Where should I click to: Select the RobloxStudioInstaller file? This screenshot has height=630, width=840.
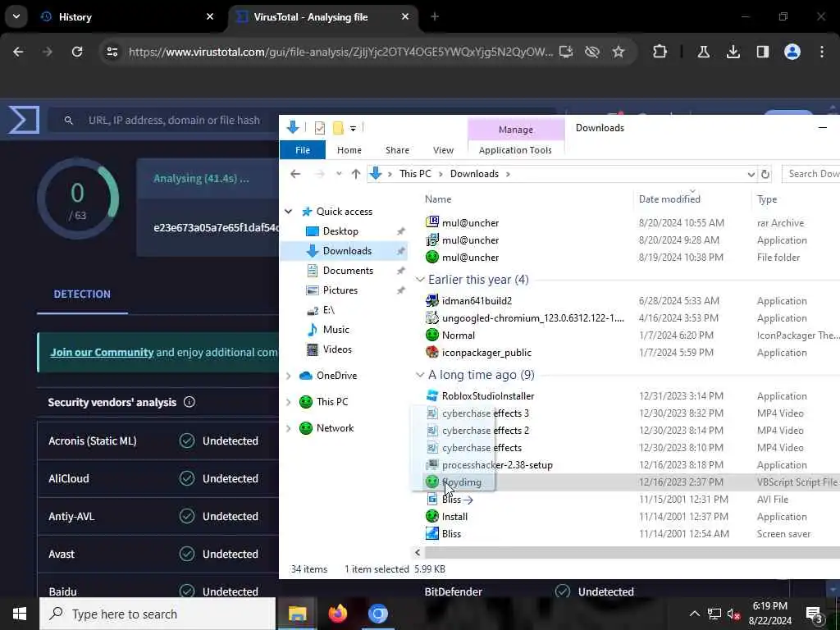pos(487,396)
